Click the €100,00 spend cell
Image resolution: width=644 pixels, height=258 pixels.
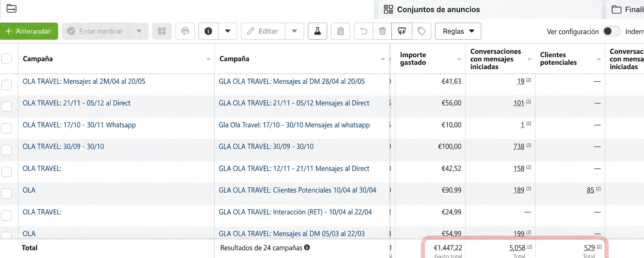(x=450, y=147)
